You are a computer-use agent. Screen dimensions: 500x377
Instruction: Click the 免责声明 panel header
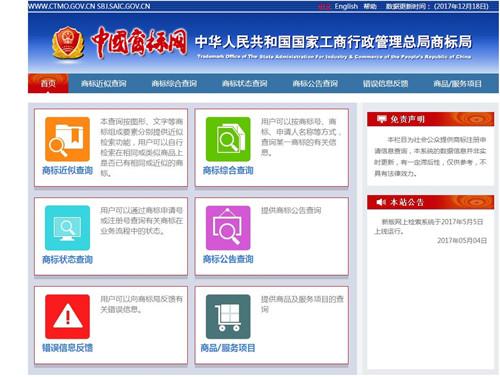point(430,119)
